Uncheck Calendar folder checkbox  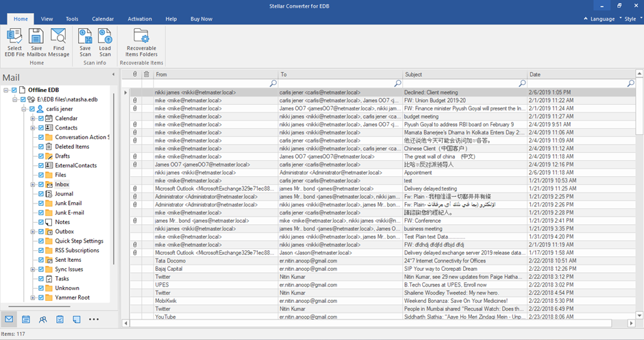[x=41, y=119]
